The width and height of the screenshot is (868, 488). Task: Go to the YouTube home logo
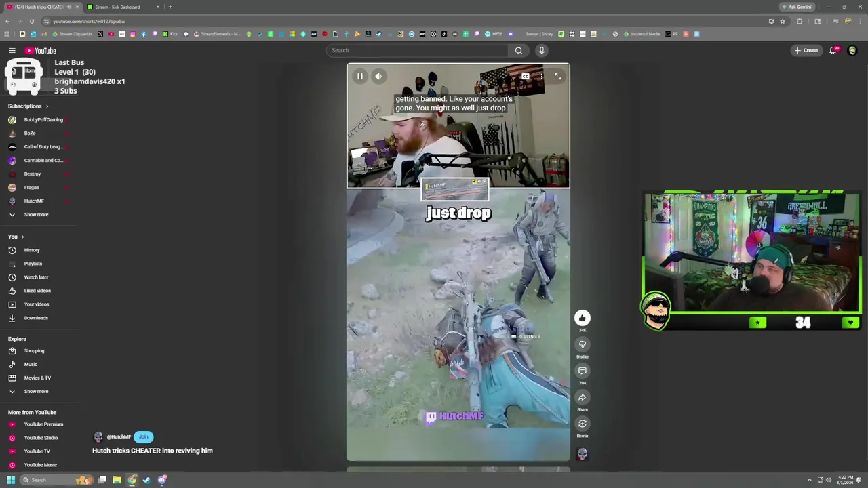pos(41,51)
